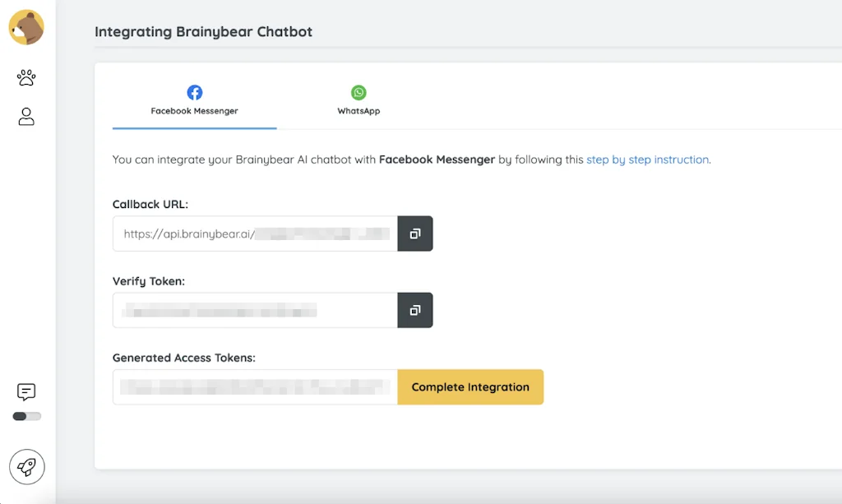842x504 pixels.
Task: Click the Brainybear bear logo
Action: tap(26, 27)
